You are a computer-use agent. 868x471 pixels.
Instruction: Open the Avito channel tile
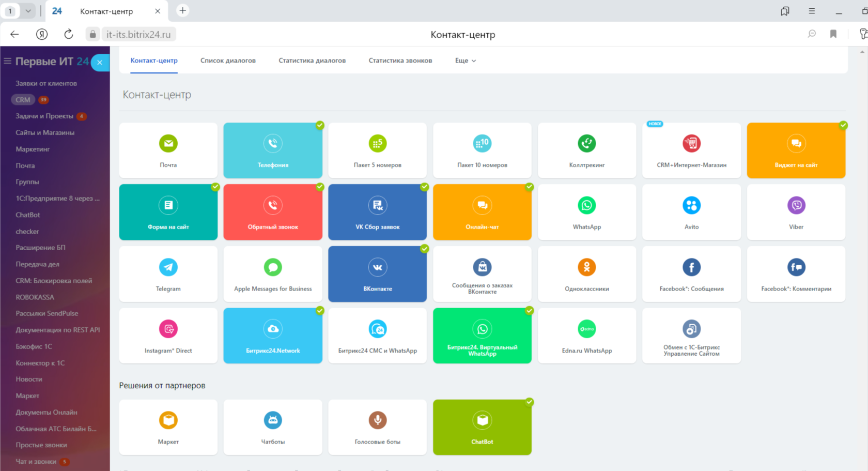coord(691,212)
